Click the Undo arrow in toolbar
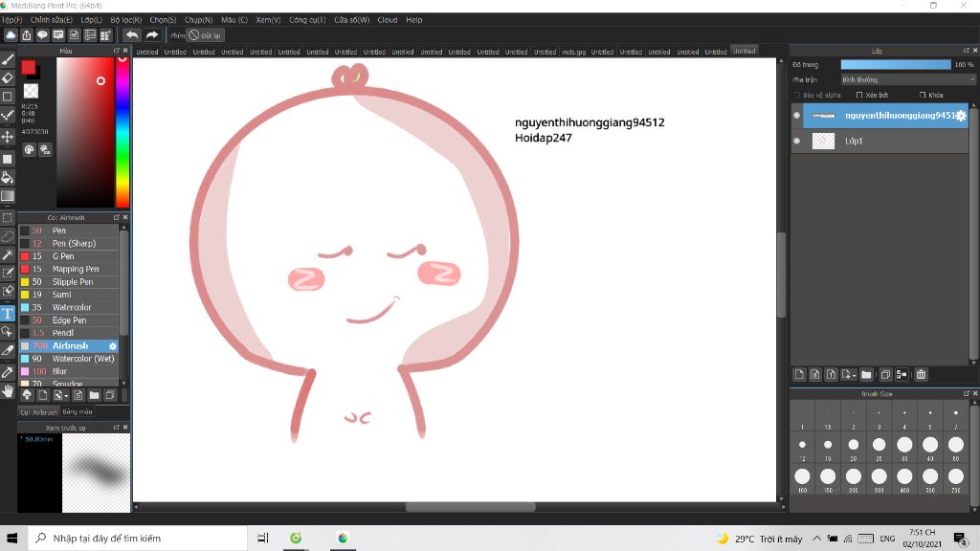Image resolution: width=980 pixels, height=551 pixels. (132, 35)
